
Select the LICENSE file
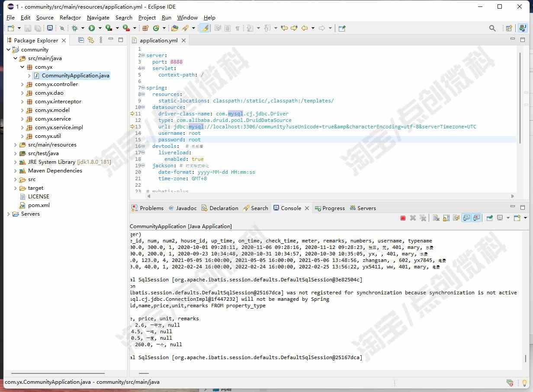pos(39,197)
